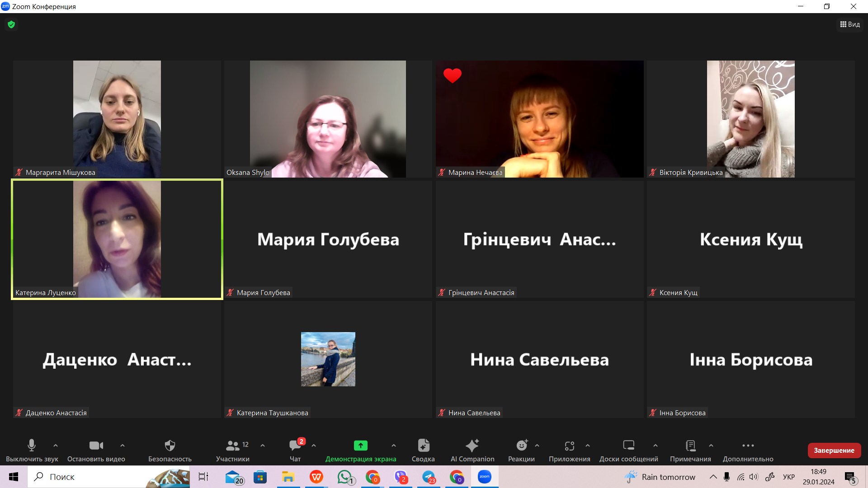Open Приложения apps

569,450
